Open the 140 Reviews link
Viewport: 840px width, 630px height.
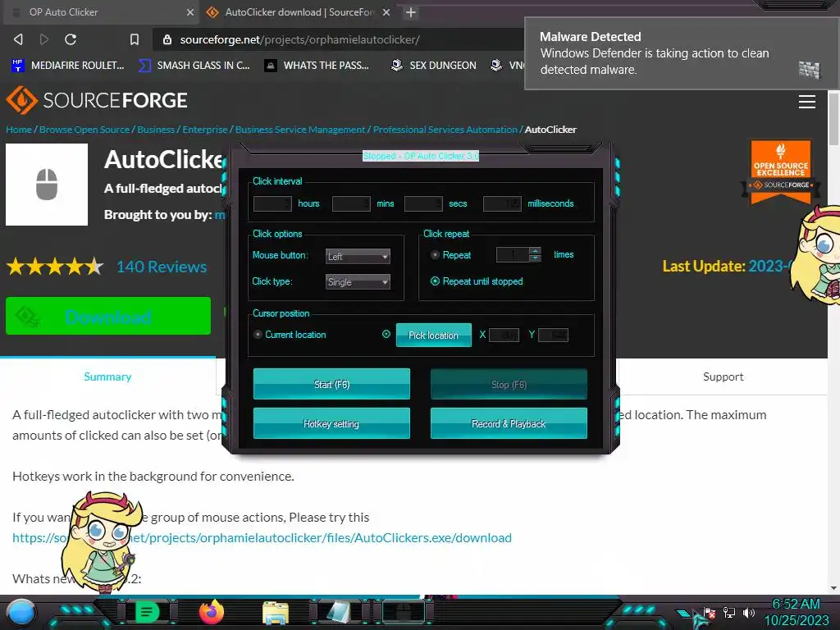pyautogui.click(x=162, y=267)
